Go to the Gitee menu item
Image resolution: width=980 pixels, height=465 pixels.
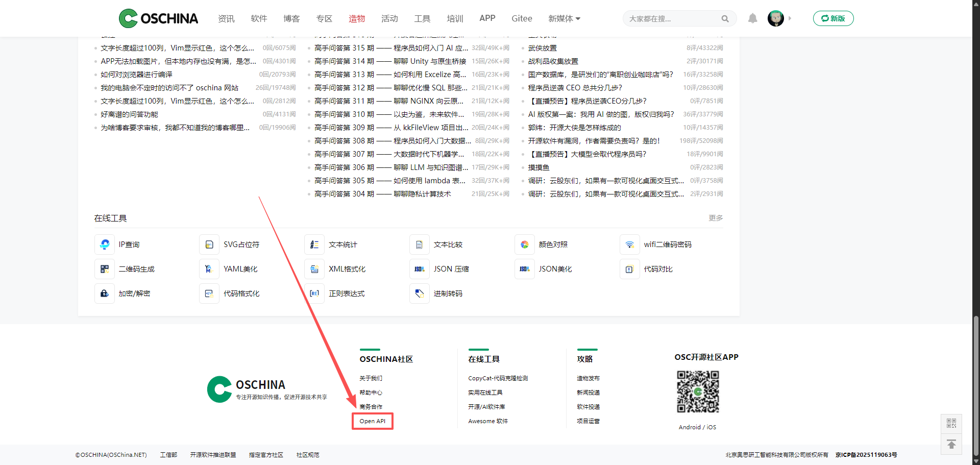[x=522, y=18]
